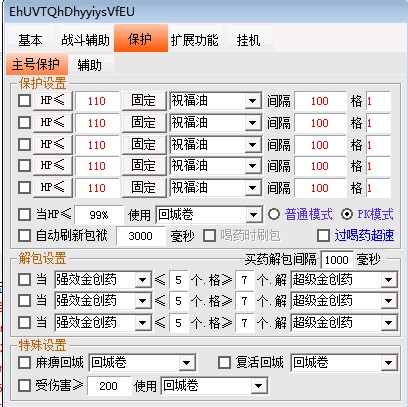The width and height of the screenshot is (408, 407).
Task: Click the 受伤害≥ value field showing 200
Action: [x=108, y=386]
